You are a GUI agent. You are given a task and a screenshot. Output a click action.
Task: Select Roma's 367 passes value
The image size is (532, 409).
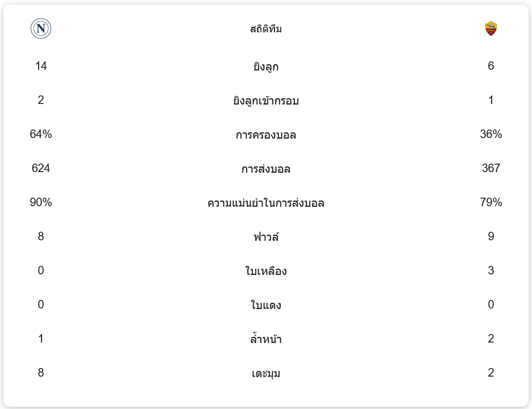point(491,168)
